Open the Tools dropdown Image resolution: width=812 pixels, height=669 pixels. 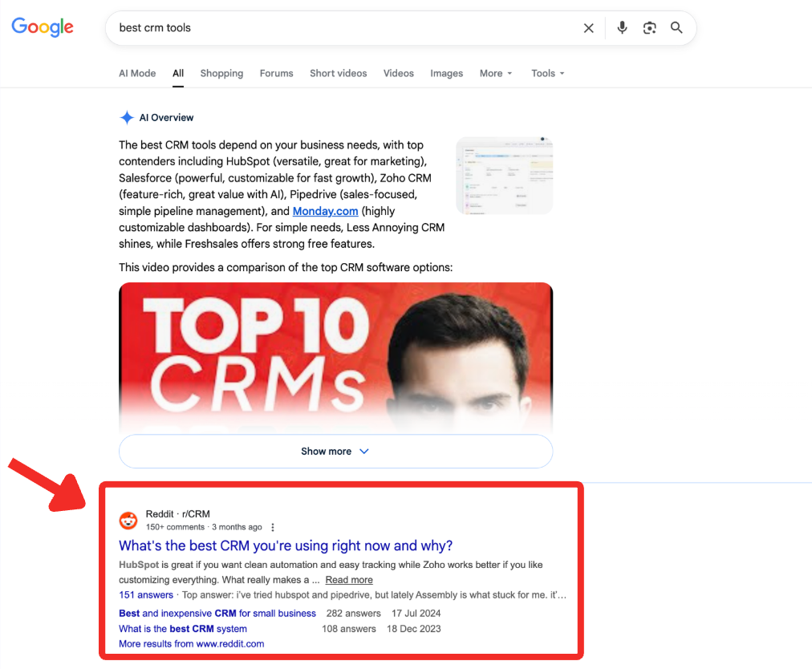547,74
